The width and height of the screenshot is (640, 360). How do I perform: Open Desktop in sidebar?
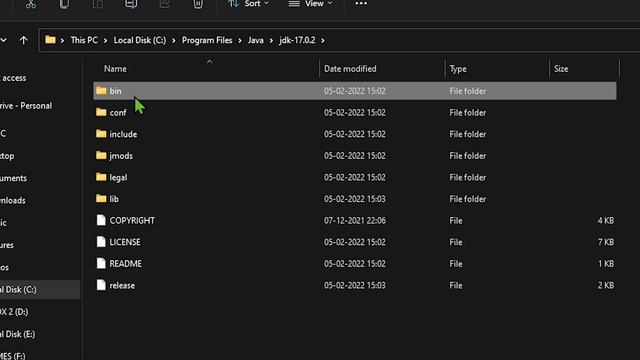click(7, 156)
